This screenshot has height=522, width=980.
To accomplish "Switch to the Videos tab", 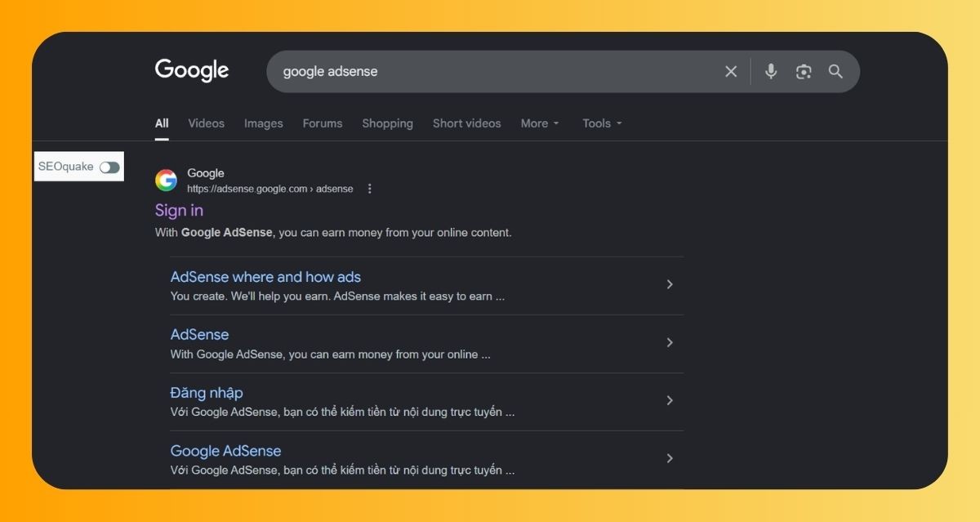I will 206,123.
